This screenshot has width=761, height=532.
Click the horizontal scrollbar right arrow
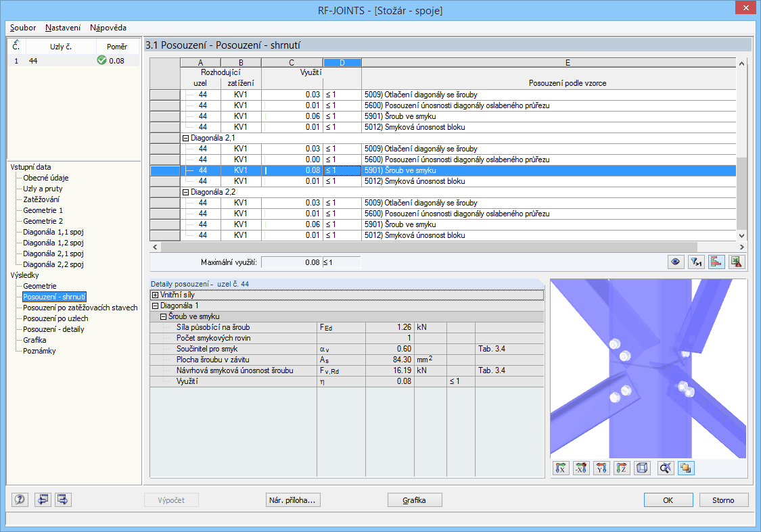(x=741, y=247)
